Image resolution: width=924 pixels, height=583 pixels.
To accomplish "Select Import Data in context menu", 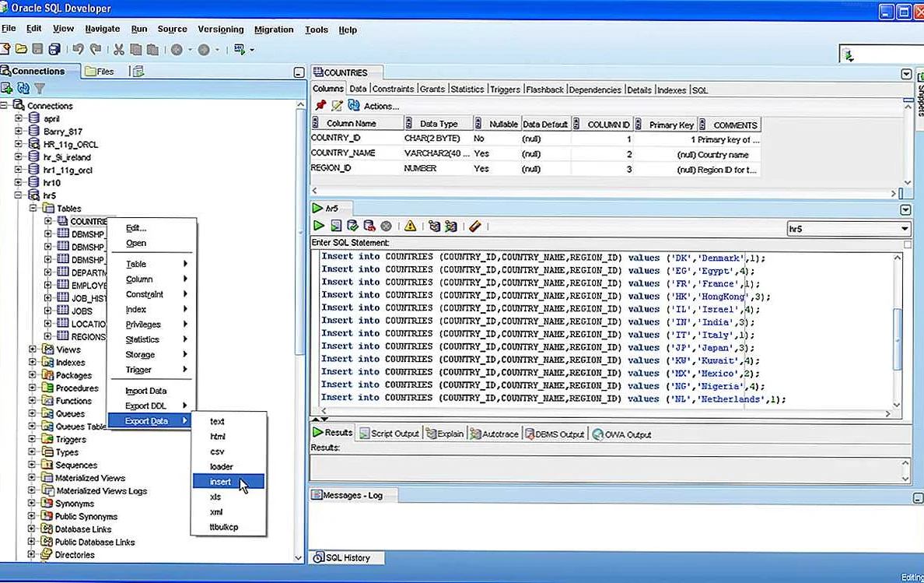I will click(x=146, y=391).
